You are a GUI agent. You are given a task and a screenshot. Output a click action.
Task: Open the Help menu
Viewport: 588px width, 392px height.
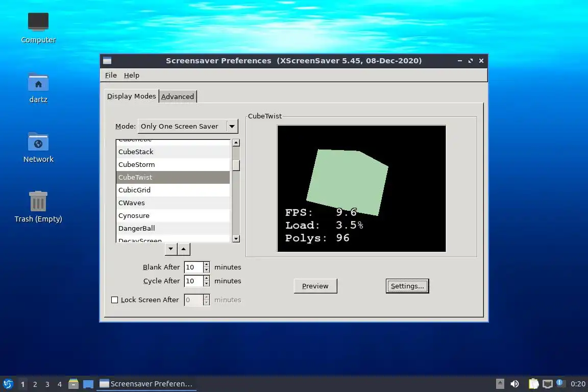tap(132, 76)
